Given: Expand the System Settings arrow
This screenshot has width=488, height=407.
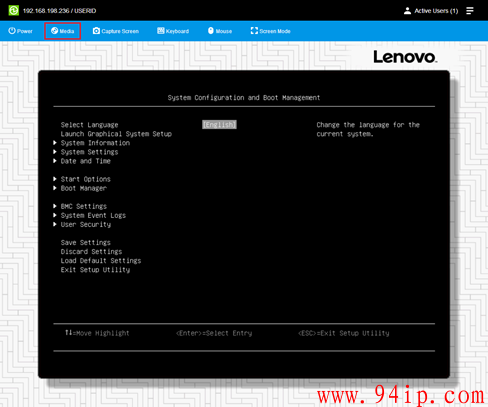Looking at the screenshot, I should click(55, 152).
